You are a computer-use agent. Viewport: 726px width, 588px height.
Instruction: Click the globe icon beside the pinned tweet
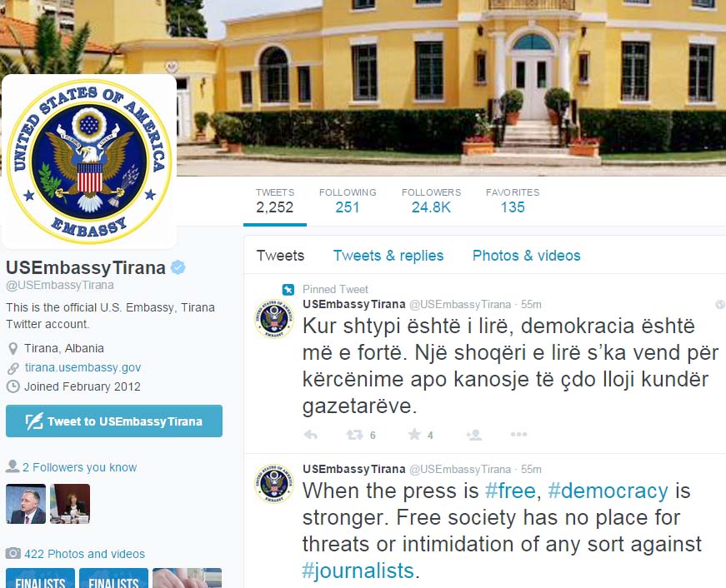[720, 304]
